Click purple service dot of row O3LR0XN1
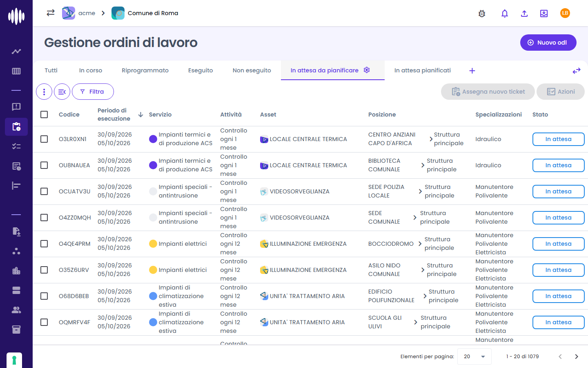This screenshot has width=588, height=368. 153,139
